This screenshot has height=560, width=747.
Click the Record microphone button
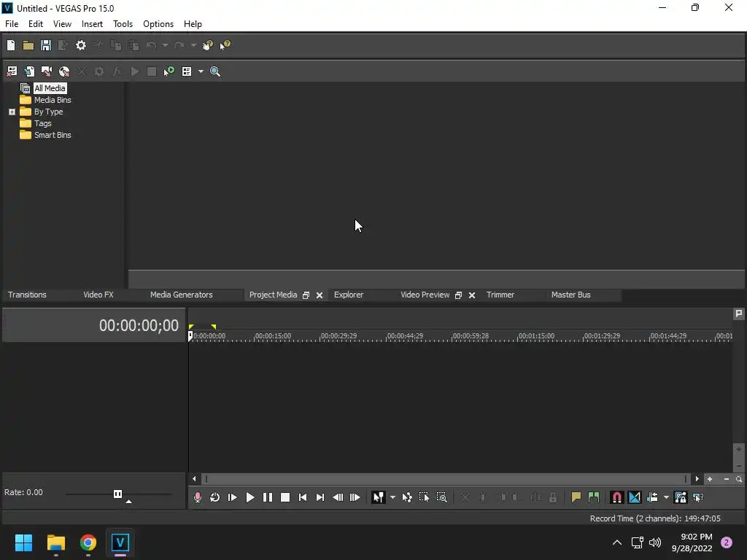click(198, 497)
